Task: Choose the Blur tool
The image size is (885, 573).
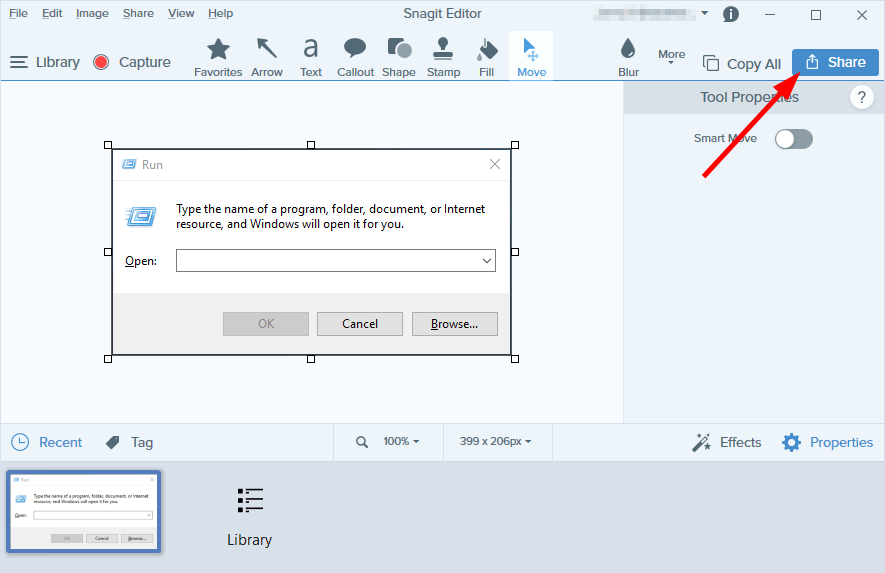Action: click(x=628, y=57)
